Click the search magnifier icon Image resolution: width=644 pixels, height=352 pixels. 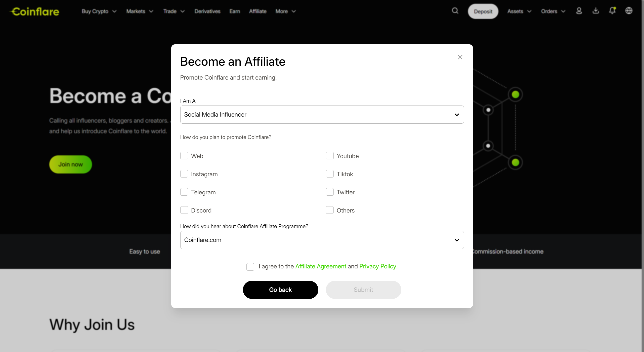tap(455, 11)
